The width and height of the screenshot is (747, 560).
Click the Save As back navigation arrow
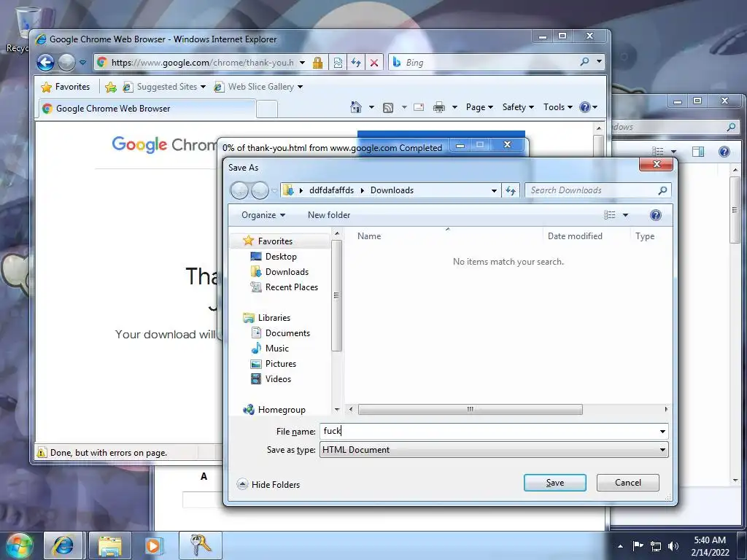[x=239, y=190]
